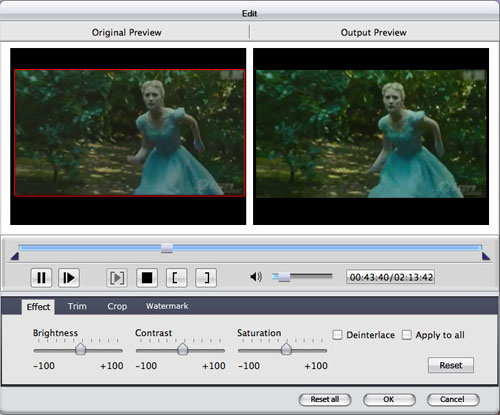Click the volume slider knob

[284, 277]
